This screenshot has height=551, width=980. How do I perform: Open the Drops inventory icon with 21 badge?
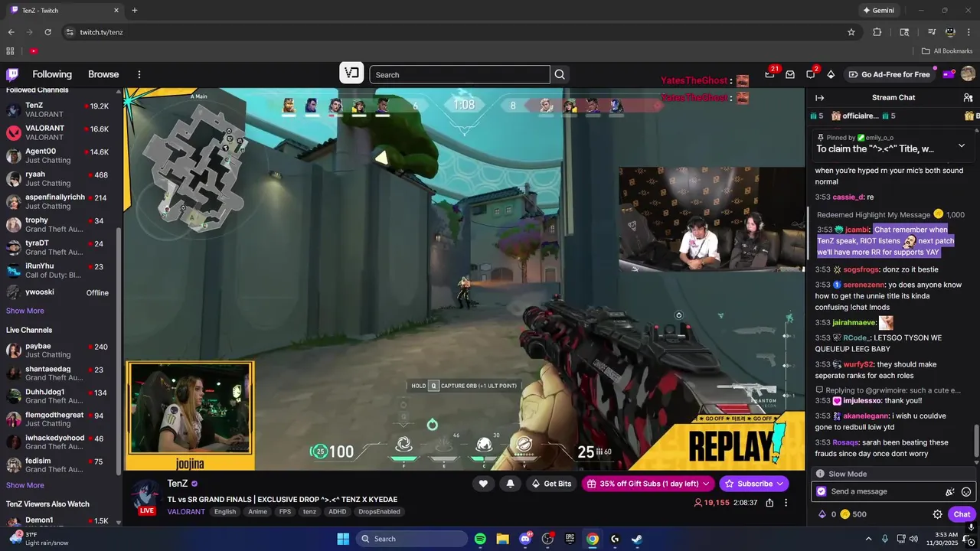[x=770, y=74]
